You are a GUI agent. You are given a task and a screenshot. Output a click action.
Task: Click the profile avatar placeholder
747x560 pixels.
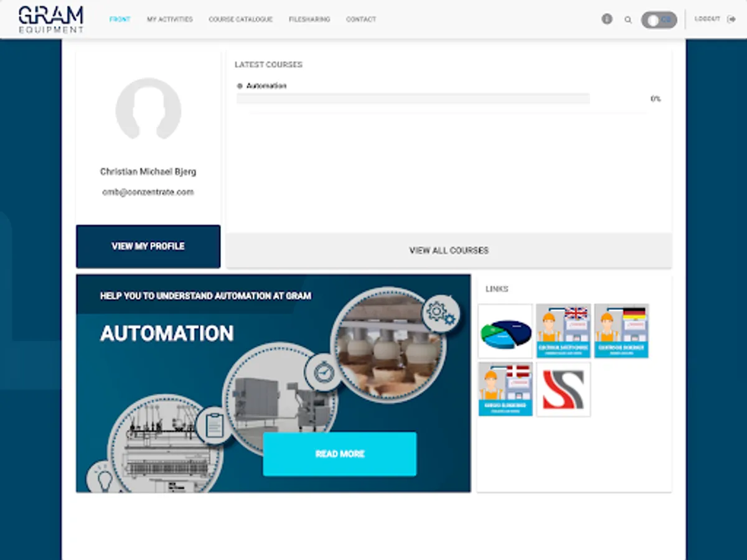(x=148, y=109)
